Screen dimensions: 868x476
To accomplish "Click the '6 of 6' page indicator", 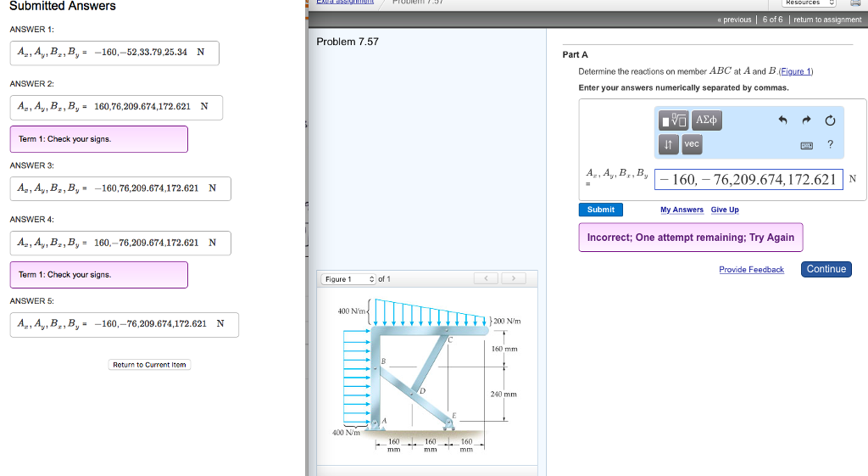I will tap(772, 20).
